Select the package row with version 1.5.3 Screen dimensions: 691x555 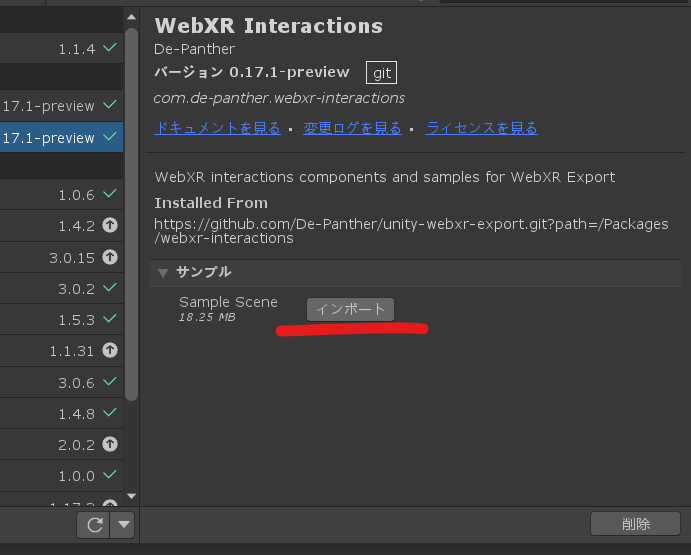61,319
